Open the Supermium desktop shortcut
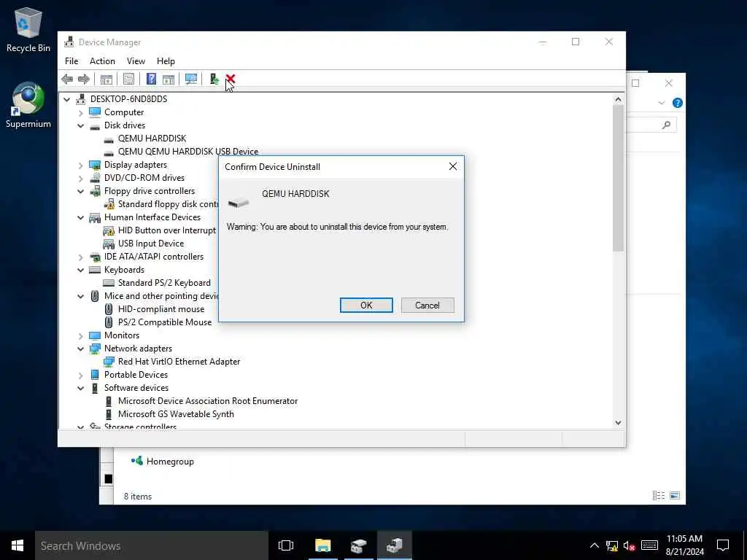Screen dimensions: 747x560 click(x=28, y=105)
